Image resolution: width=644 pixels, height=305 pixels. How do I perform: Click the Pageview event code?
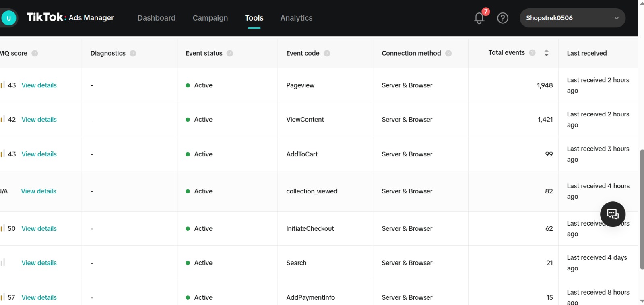(x=300, y=85)
